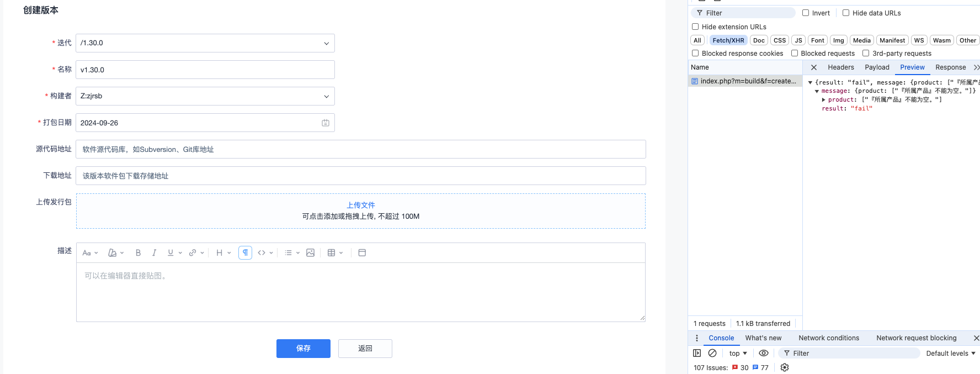Image resolution: width=980 pixels, height=374 pixels.
Task: Tick Blocked response cookies checkbox
Action: (x=695, y=53)
